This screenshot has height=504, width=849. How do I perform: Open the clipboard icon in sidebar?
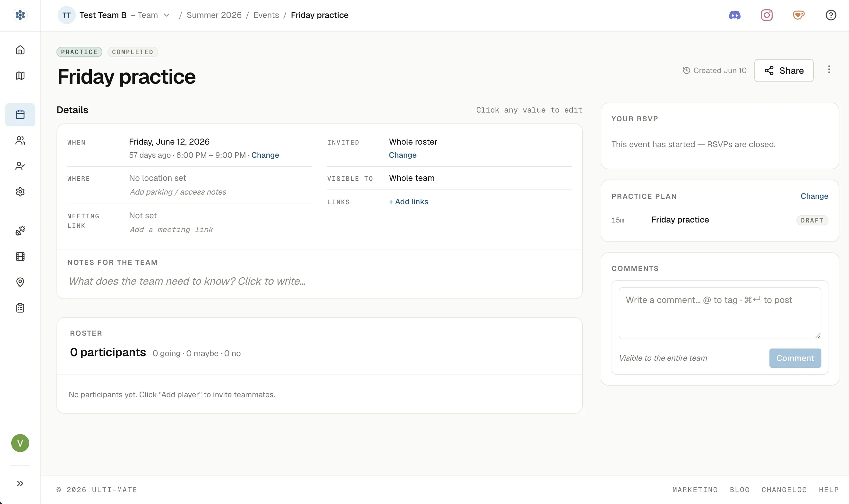[x=20, y=308]
